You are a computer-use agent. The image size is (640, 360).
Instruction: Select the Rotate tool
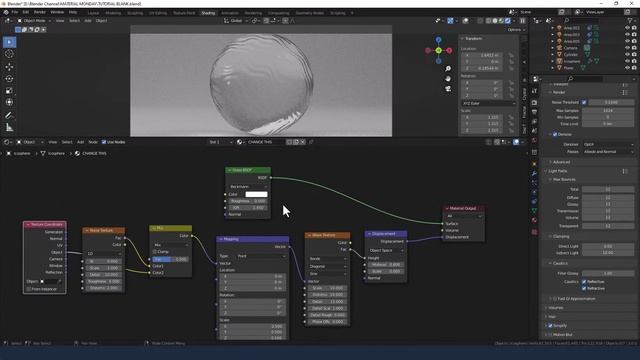pos(9,78)
